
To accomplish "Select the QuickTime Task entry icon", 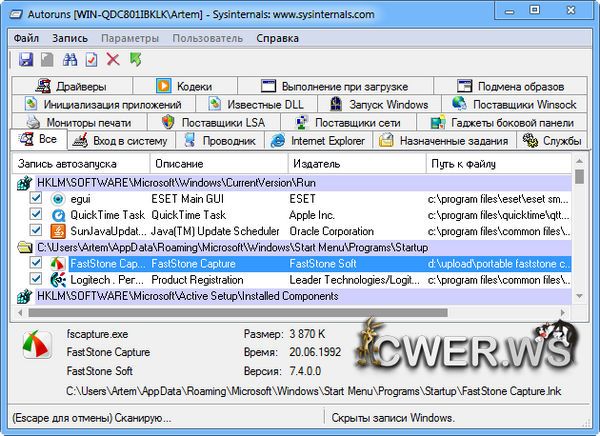I will (x=57, y=215).
